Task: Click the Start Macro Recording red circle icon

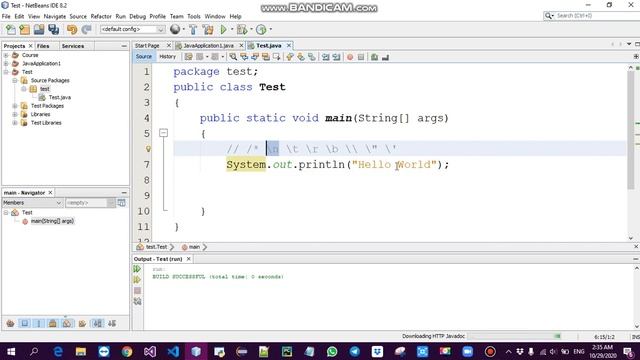Action: (350, 57)
